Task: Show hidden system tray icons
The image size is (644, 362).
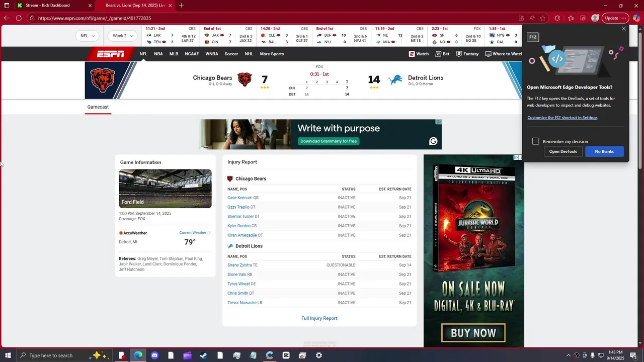Action: 569,355
